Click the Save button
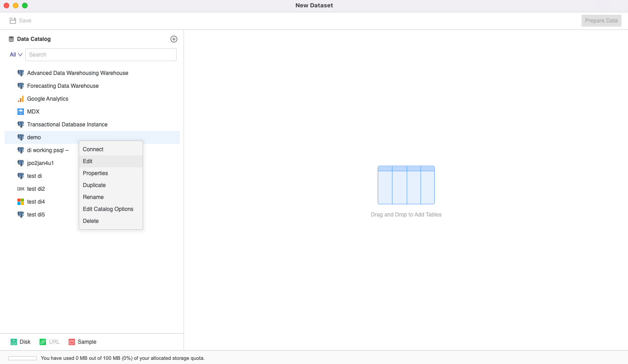 (x=20, y=20)
